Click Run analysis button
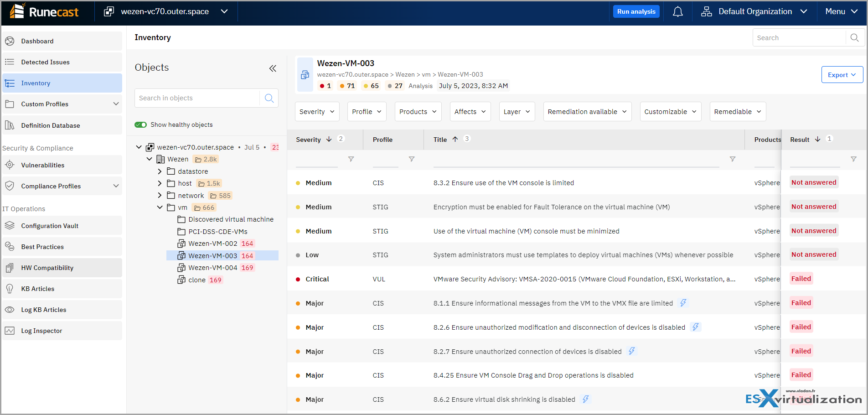This screenshot has height=415, width=868. pyautogui.click(x=636, y=12)
